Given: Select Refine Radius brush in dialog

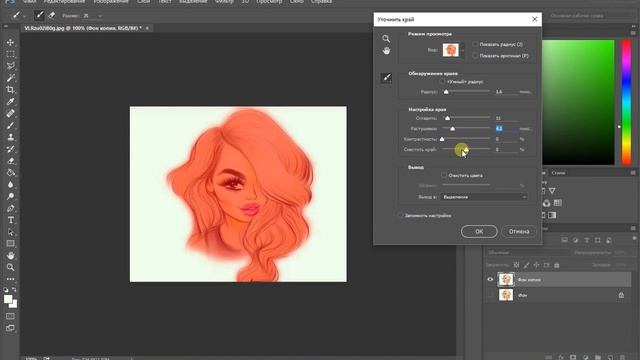Looking at the screenshot, I should point(386,78).
